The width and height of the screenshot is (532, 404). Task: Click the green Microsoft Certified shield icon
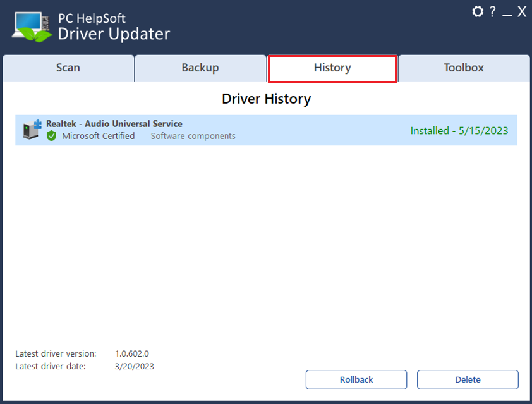52,136
